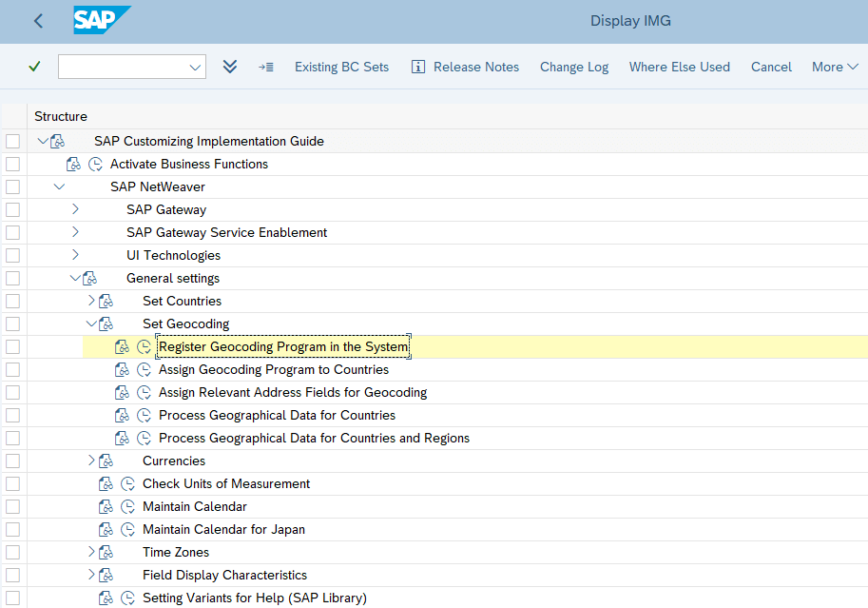
Task: Expand the UI Technologies node
Action: tap(75, 254)
